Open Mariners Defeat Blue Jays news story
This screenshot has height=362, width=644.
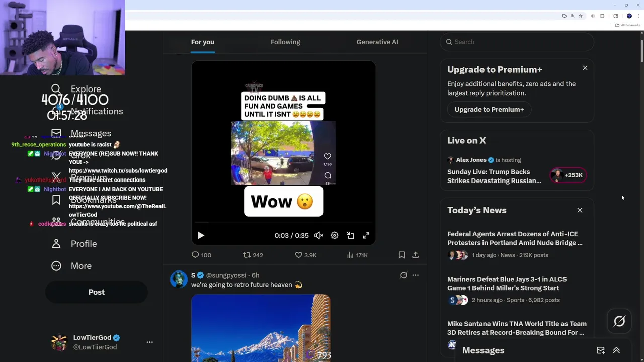[x=507, y=284]
